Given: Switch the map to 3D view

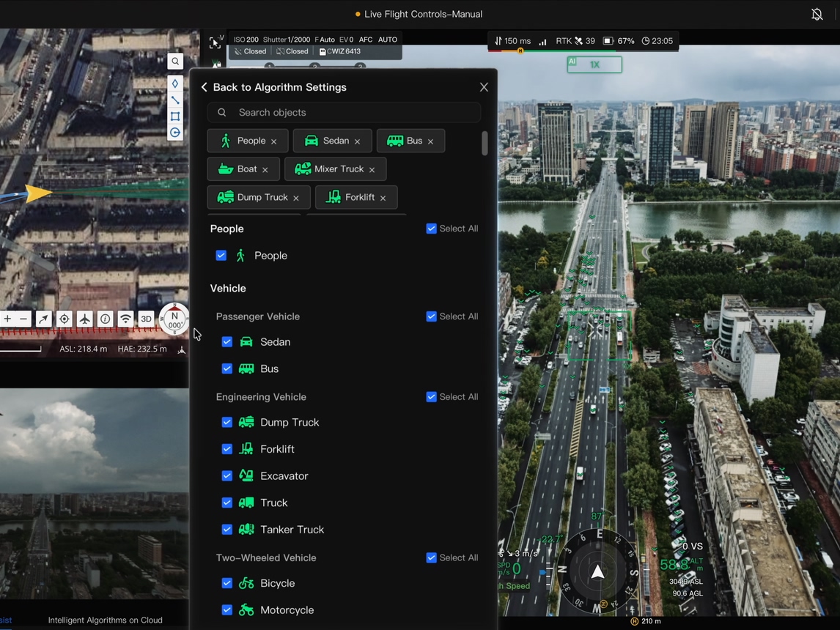Looking at the screenshot, I should [147, 319].
